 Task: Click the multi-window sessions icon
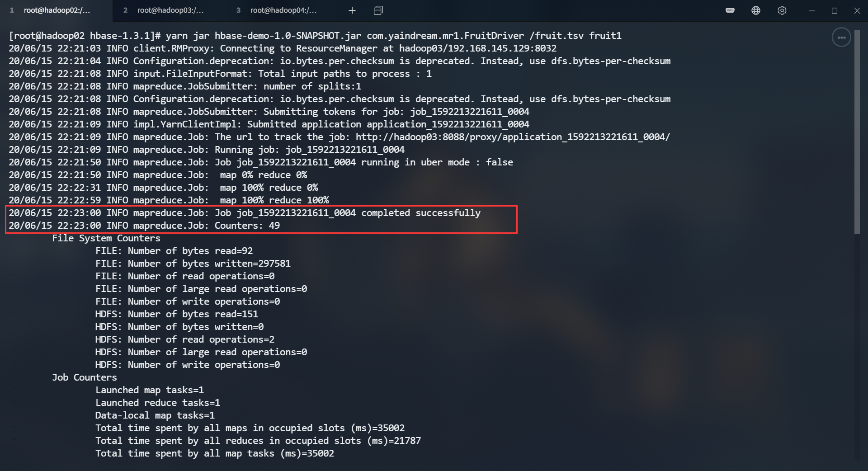378,10
